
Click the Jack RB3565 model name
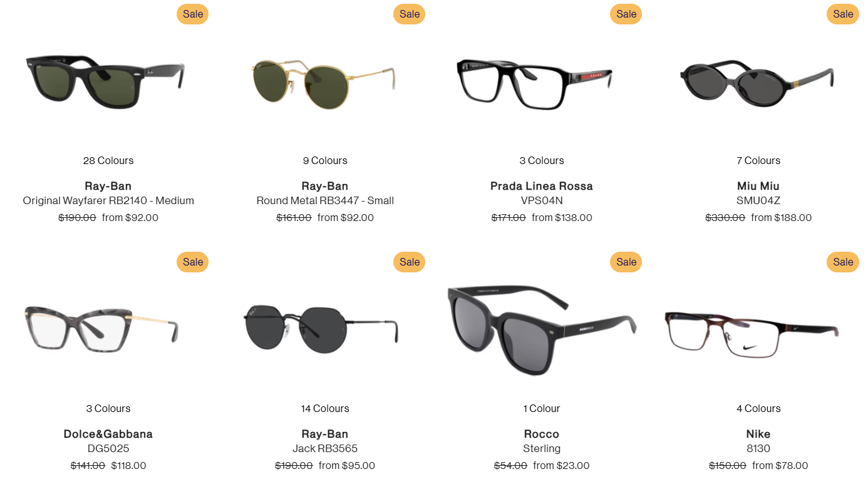[x=325, y=448]
